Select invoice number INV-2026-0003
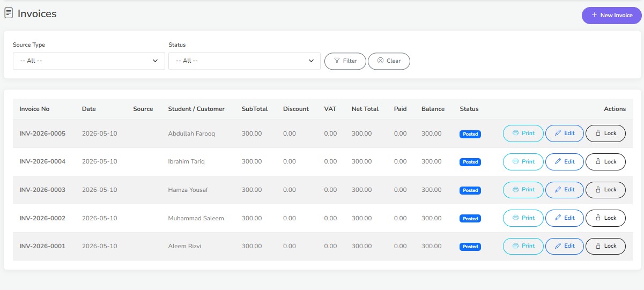Screen dimensions: 644x290 click(x=42, y=190)
